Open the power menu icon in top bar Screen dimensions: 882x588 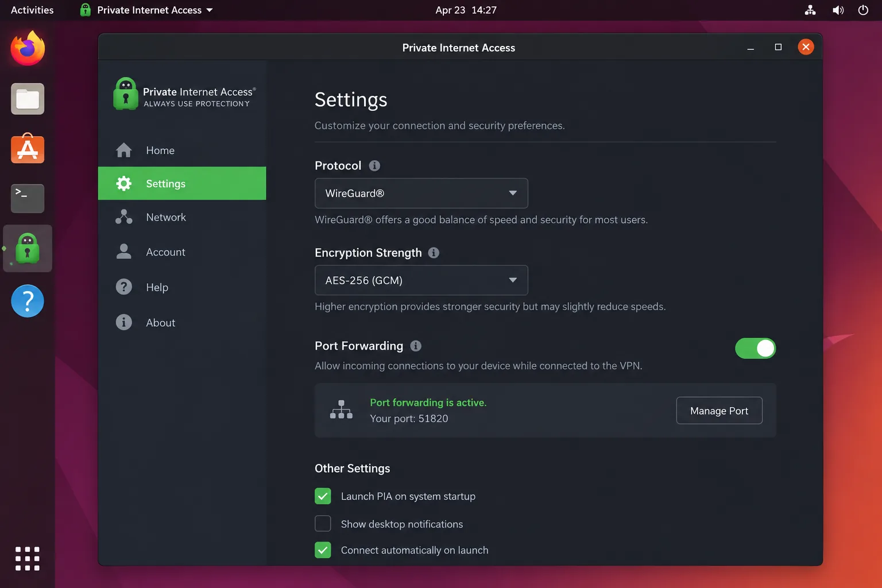click(863, 10)
